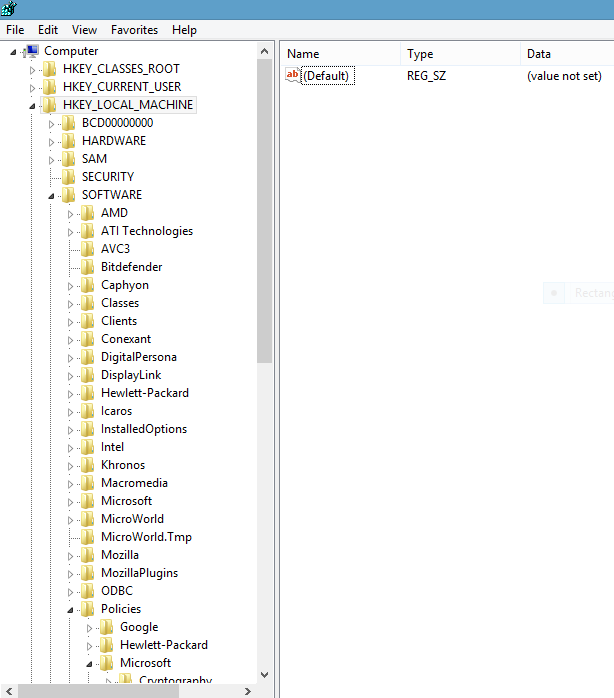Screen dimensions: 614x698
Task: Click the HKEY_CURRENT_USER folder icon
Action: 49,87
